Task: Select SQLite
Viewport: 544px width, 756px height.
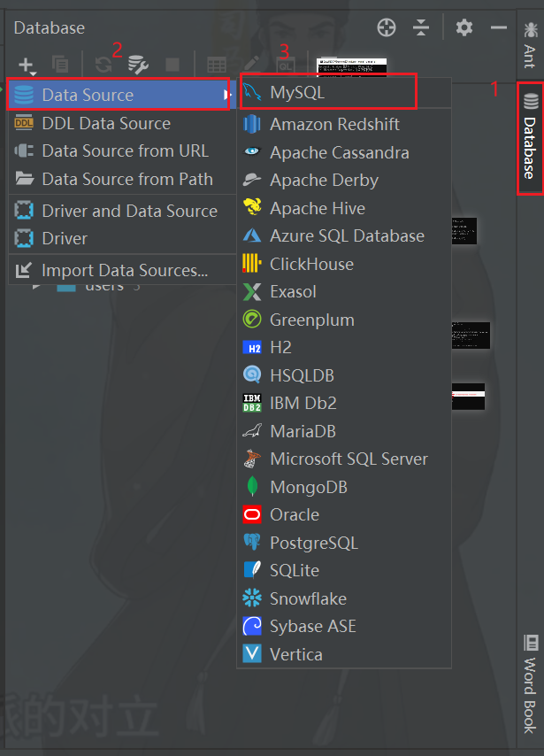Action: [344, 570]
